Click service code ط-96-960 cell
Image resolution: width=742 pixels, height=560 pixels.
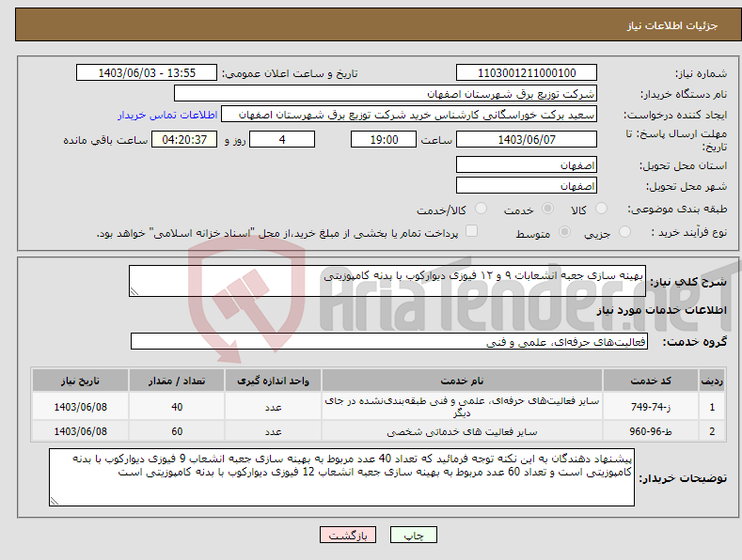(651, 431)
